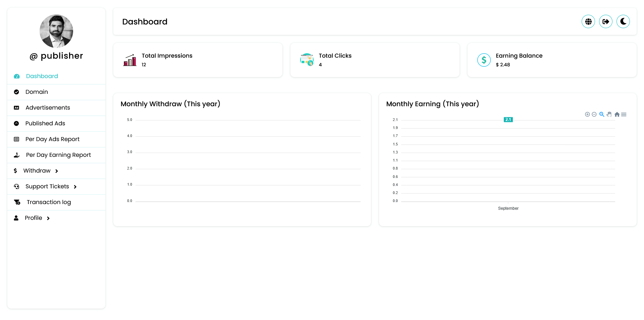
Task: Open Per Day Earning Report
Action: [58, 155]
